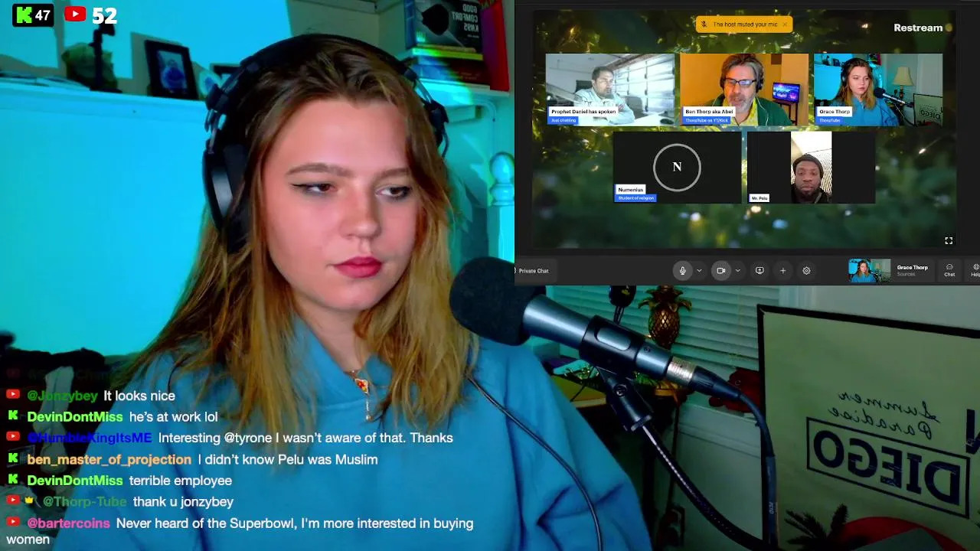Click the 'Interesting @tyrone' chat message
Image resolution: width=980 pixels, height=551 pixels.
point(305,438)
